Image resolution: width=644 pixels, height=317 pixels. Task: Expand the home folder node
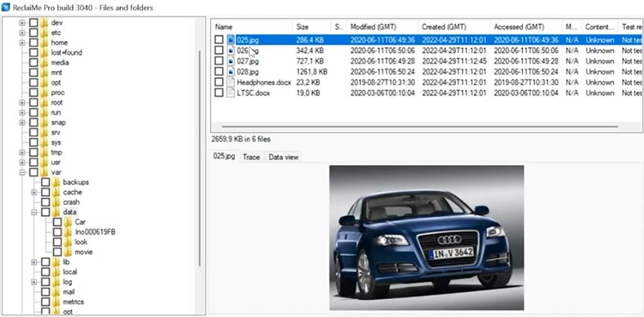[22, 42]
